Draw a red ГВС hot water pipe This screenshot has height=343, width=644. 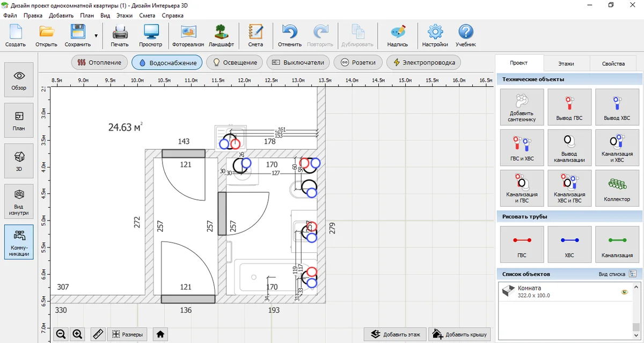[x=522, y=244]
